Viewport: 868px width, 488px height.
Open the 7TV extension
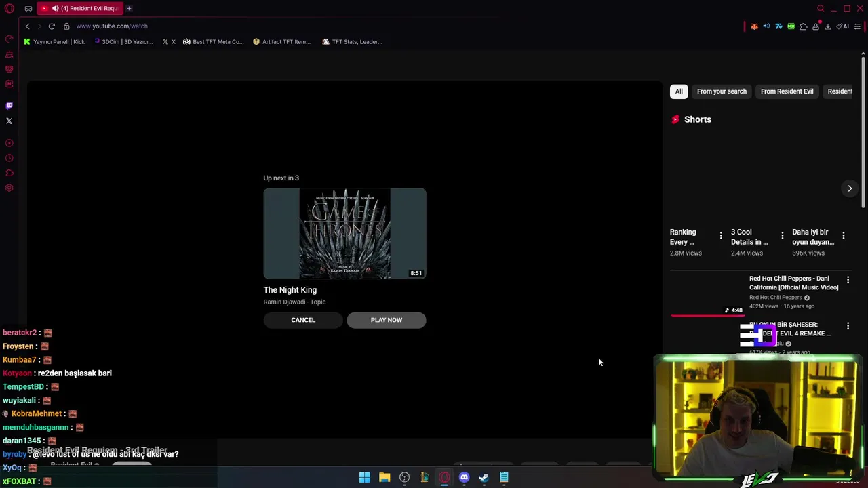click(778, 26)
